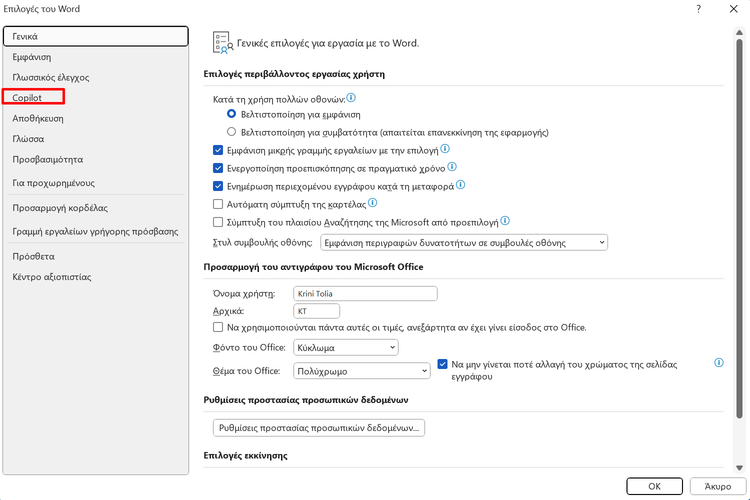
Task: Click info icon for page color option
Action: click(718, 364)
